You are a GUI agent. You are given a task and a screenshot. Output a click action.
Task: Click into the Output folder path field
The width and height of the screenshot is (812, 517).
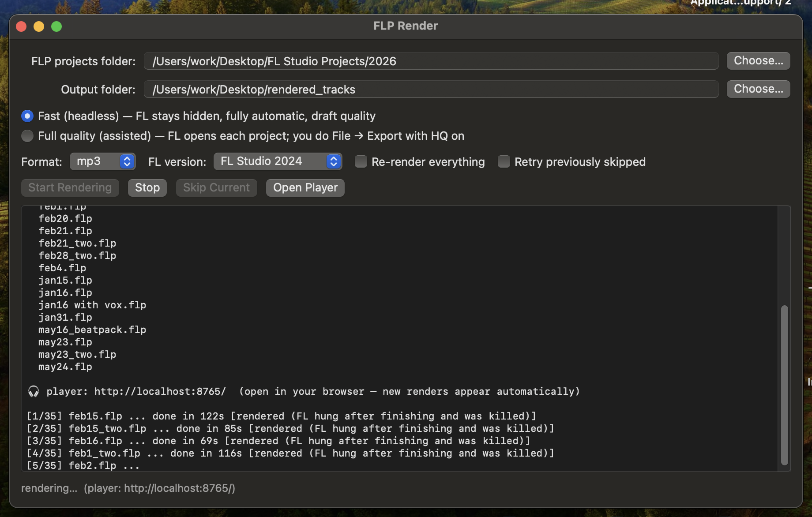coord(431,89)
